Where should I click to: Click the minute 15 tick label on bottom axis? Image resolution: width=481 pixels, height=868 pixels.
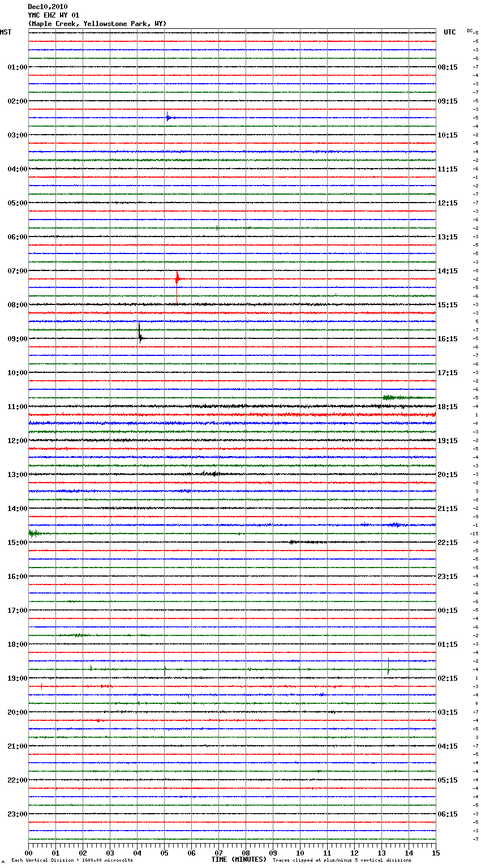436,853
